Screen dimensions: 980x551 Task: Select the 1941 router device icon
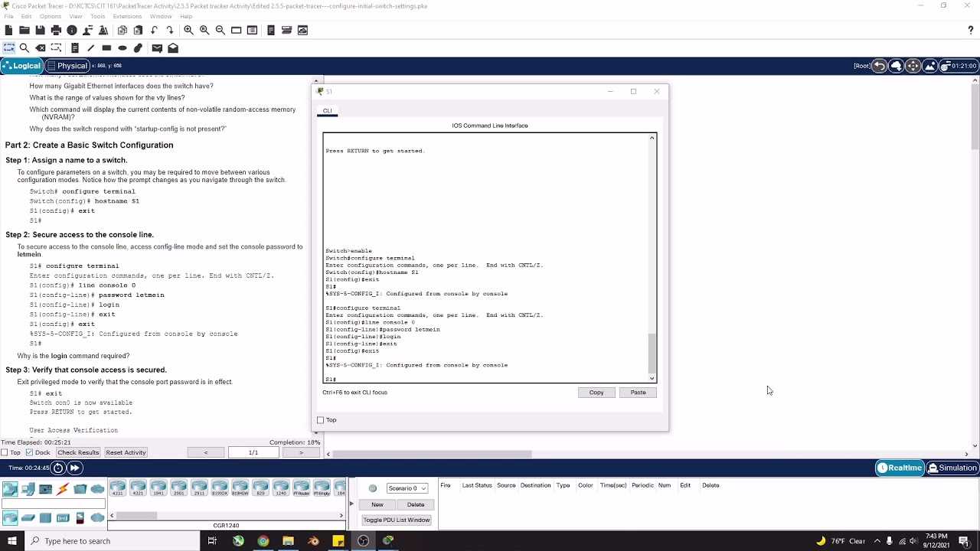click(x=158, y=487)
